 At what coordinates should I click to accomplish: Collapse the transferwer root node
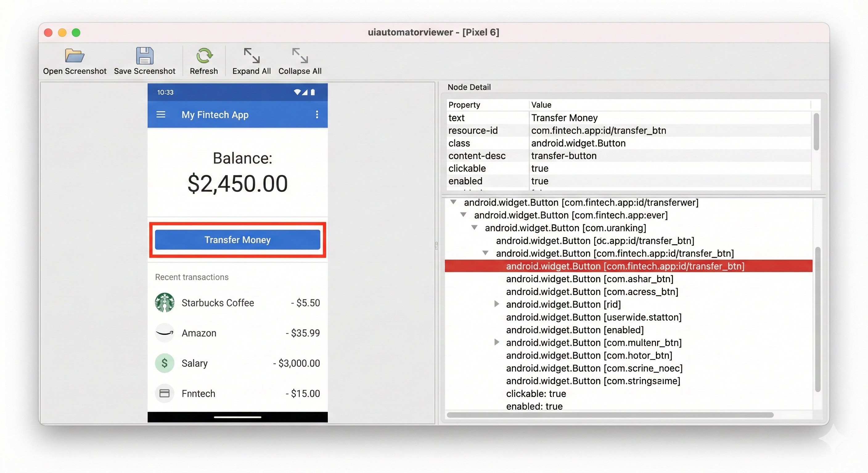(x=453, y=202)
